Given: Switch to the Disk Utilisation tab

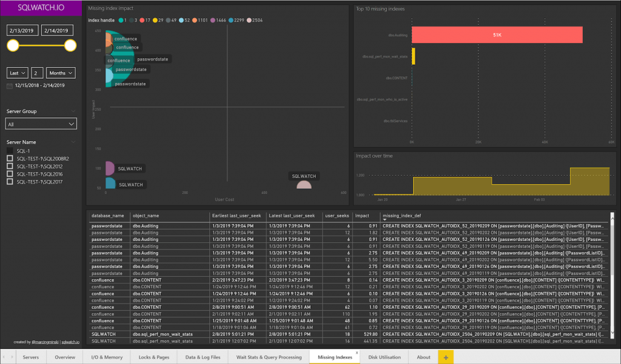Looking at the screenshot, I should tap(386, 357).
